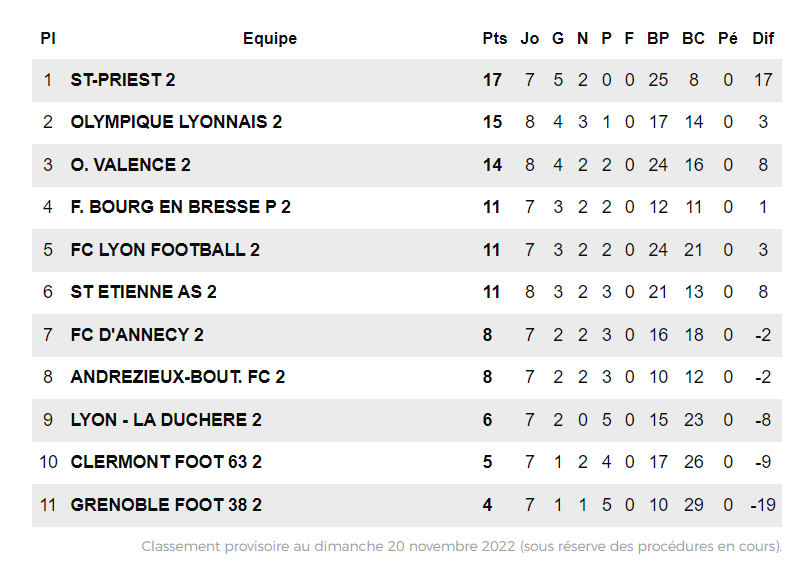Click CLERMONT FOOT 63 2 team
797x570 pixels.
166,462
